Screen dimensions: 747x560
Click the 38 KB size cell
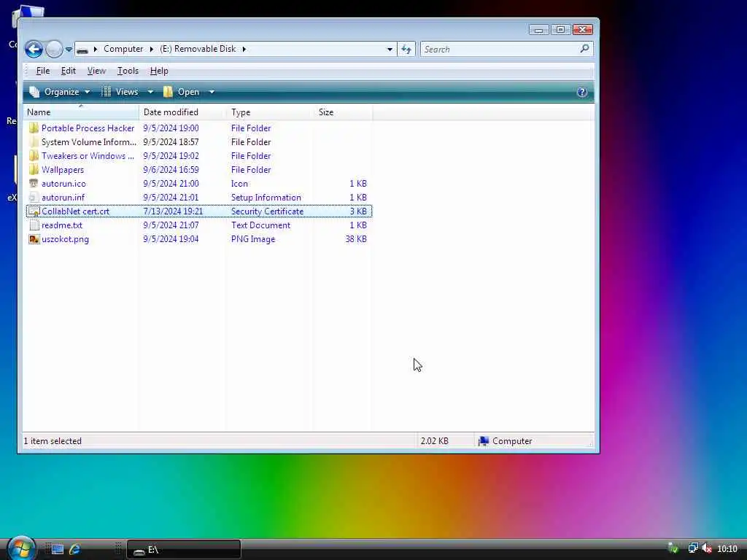click(x=356, y=239)
